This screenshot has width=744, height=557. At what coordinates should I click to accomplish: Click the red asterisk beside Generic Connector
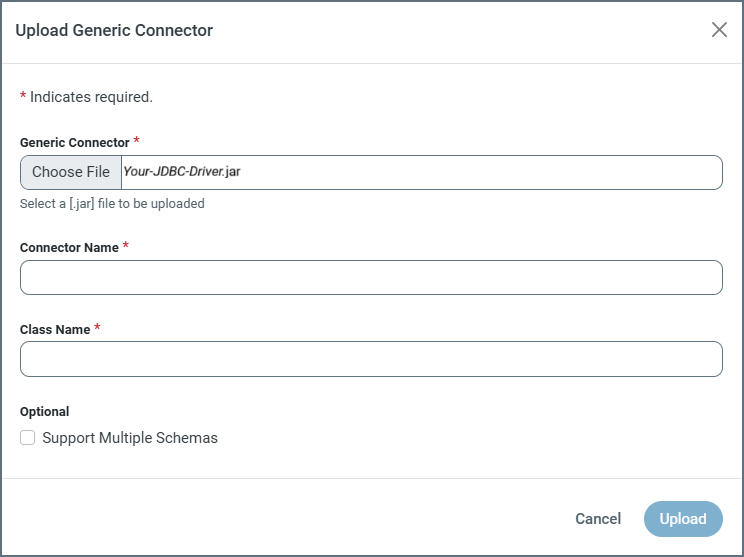click(x=136, y=142)
